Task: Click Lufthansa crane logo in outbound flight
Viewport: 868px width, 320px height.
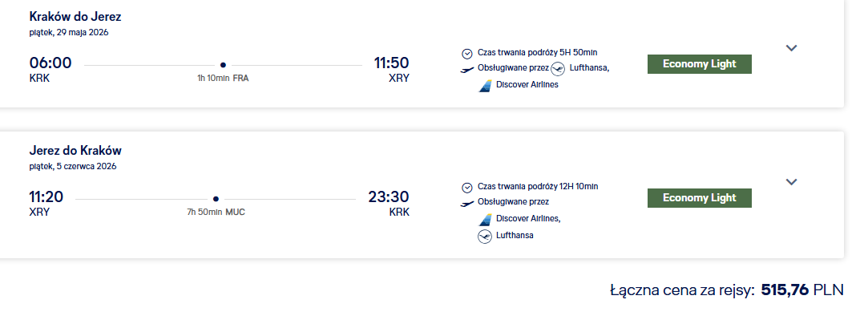Action: point(558,69)
